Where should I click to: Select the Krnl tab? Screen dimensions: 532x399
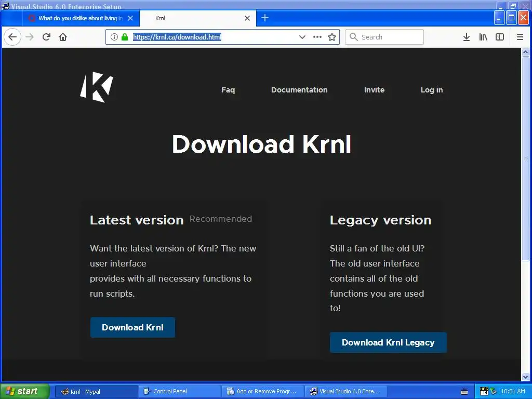(198, 18)
